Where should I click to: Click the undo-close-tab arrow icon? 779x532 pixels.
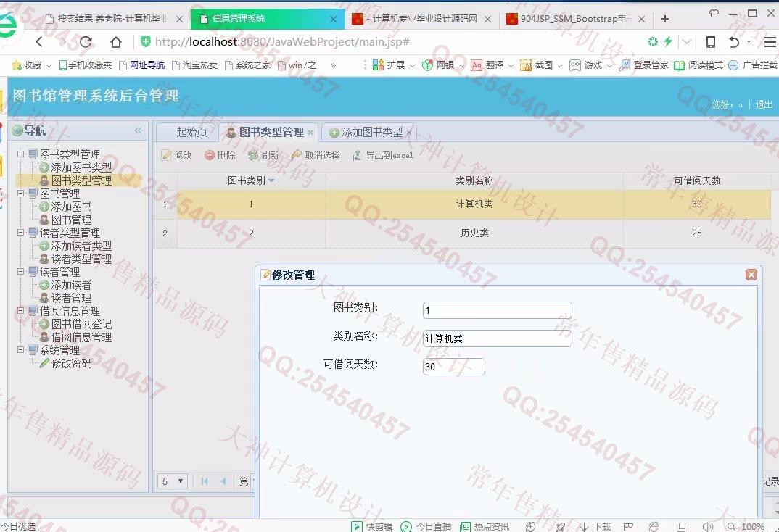point(734,42)
